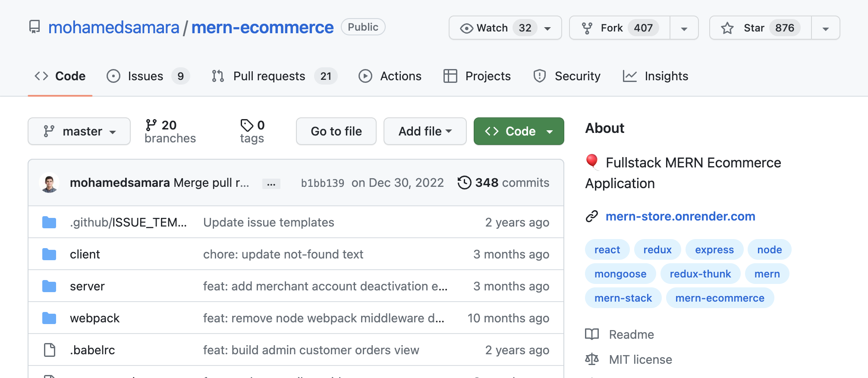
Task: Click the repository book icon
Action: [x=35, y=27]
